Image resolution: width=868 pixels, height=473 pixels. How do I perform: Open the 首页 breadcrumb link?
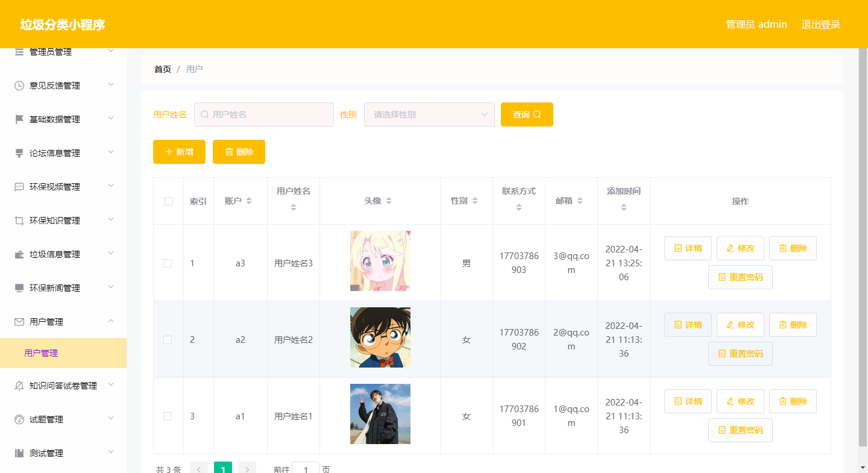(162, 69)
